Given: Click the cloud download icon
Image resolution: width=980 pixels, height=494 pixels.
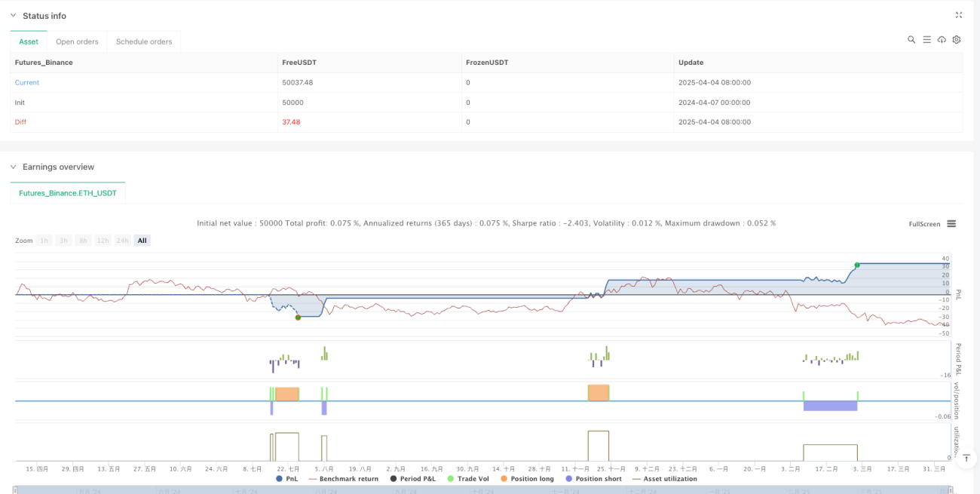Looking at the screenshot, I should [942, 40].
